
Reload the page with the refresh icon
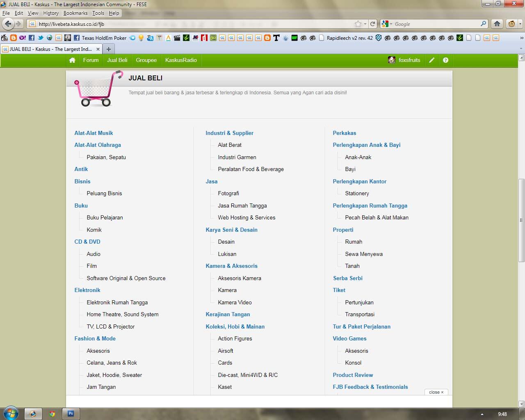[373, 24]
